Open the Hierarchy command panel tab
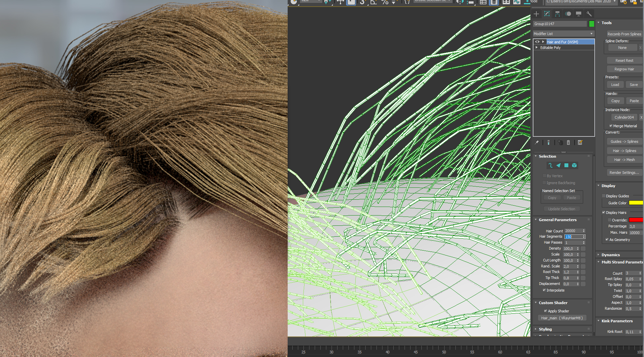 coord(557,14)
